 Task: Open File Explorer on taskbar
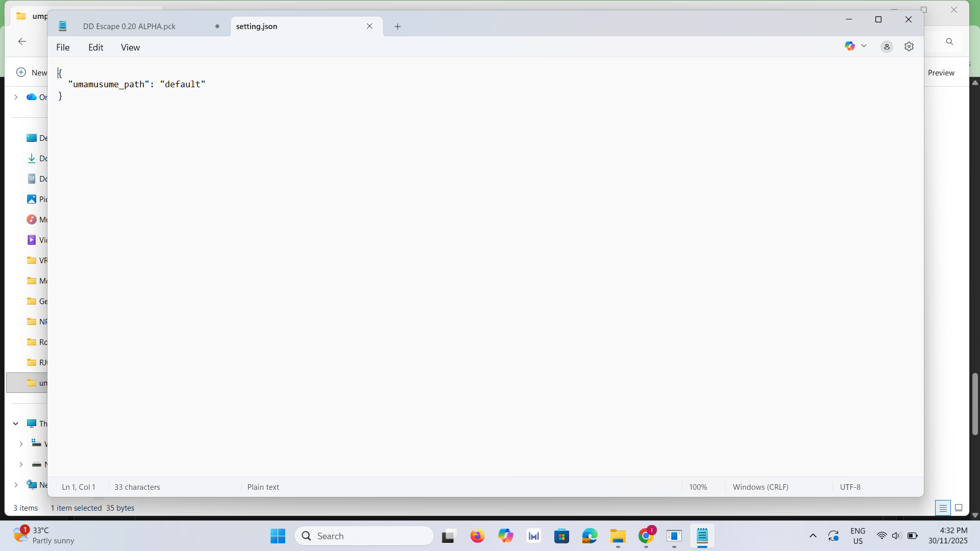coord(618,536)
